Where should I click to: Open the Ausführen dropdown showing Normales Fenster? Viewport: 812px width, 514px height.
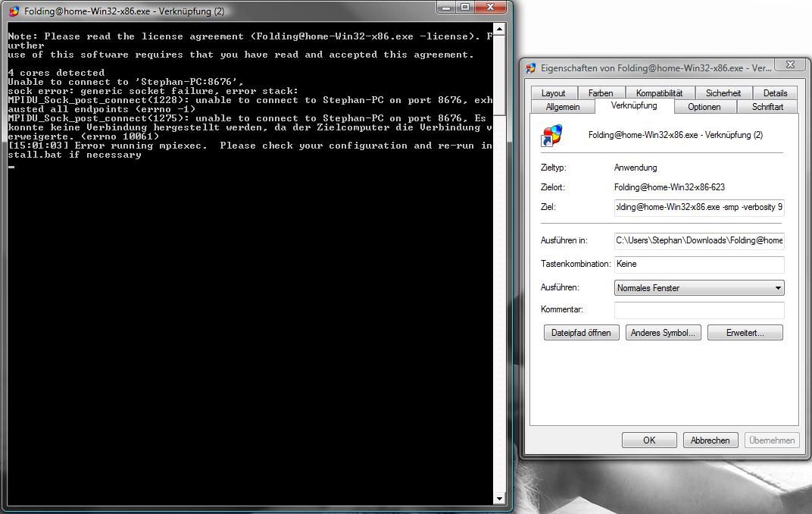click(x=699, y=287)
